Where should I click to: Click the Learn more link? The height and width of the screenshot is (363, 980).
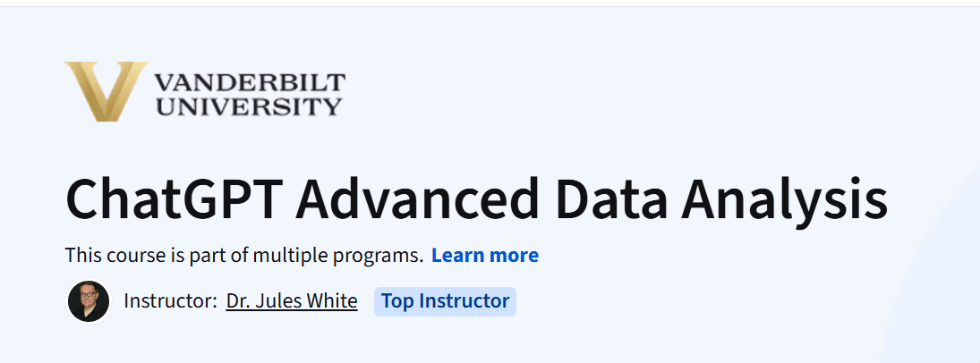coord(485,256)
